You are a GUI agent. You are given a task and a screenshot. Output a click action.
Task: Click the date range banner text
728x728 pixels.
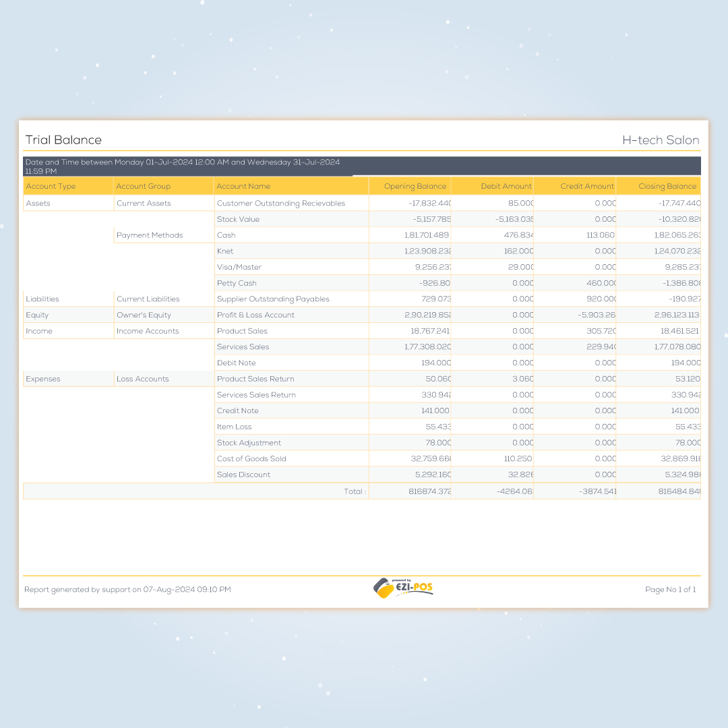183,166
